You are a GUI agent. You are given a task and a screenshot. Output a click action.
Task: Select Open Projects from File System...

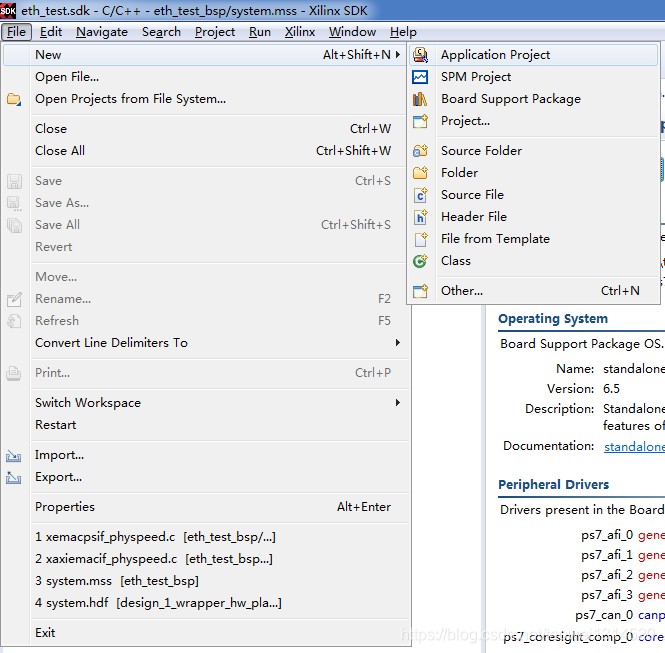[205, 99]
